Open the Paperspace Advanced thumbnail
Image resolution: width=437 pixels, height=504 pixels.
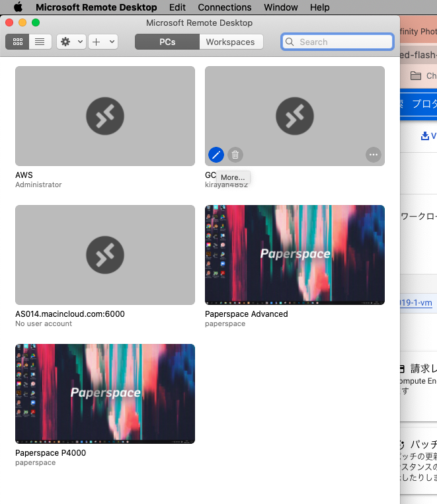[x=295, y=255]
